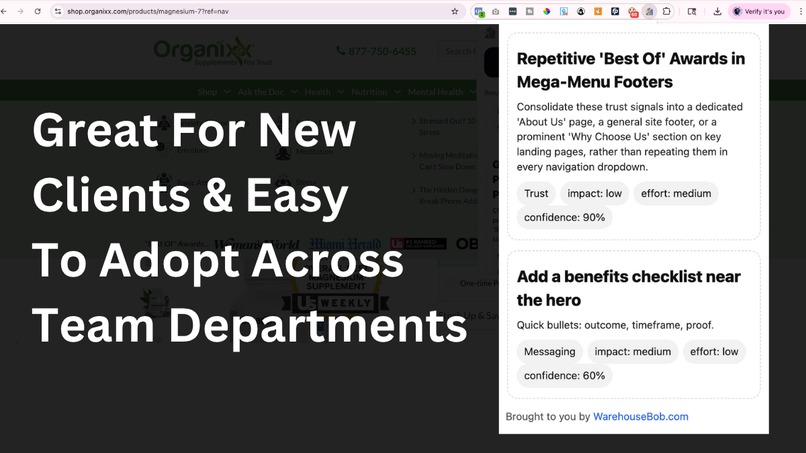Click the dark extension icon with three dots

point(512,11)
